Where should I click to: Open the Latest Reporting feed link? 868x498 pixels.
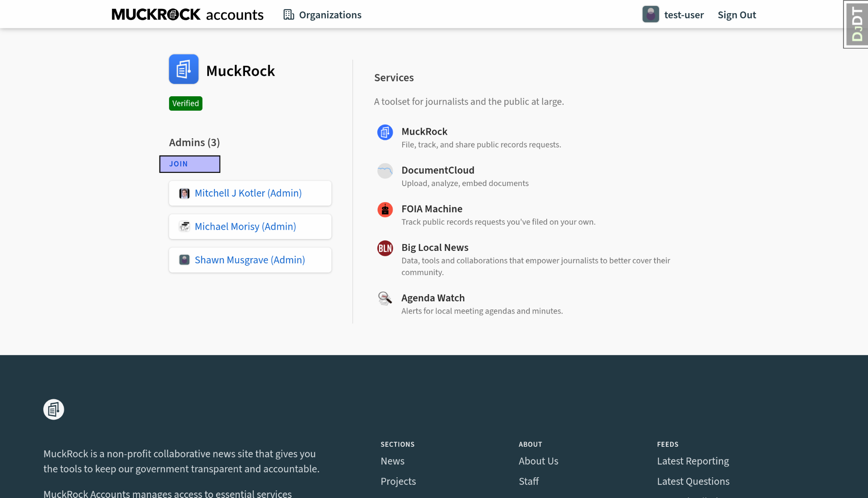[693, 461]
